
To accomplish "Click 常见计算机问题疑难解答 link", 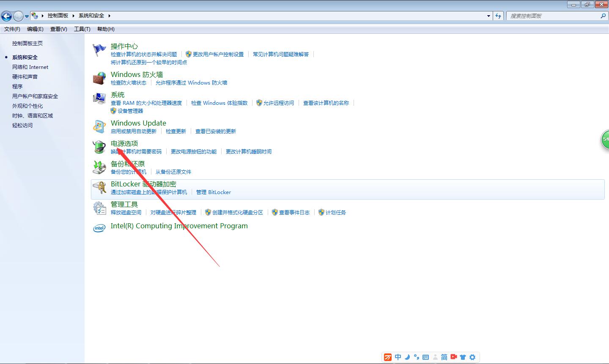I will coord(281,55).
